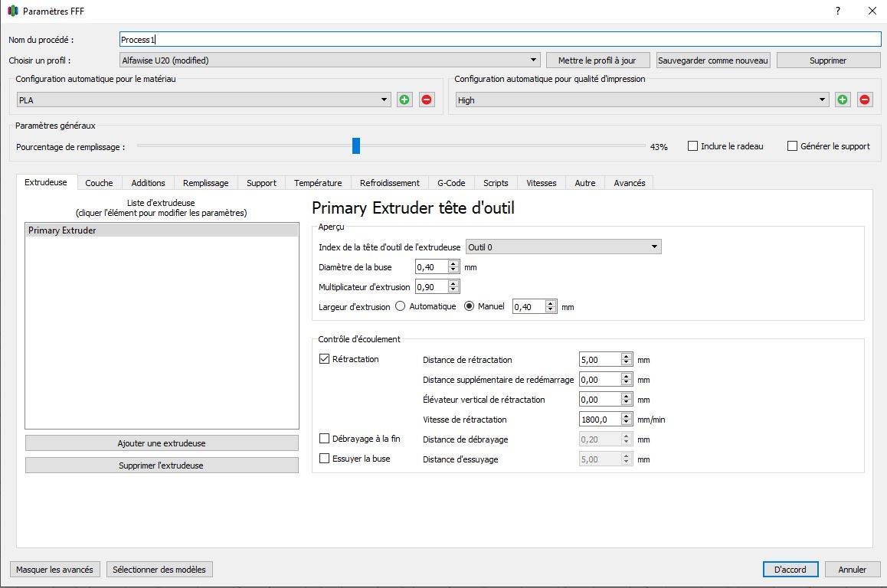887x588 pixels.
Task: Decrease Vitesse de rétractation value
Action: pos(627,423)
